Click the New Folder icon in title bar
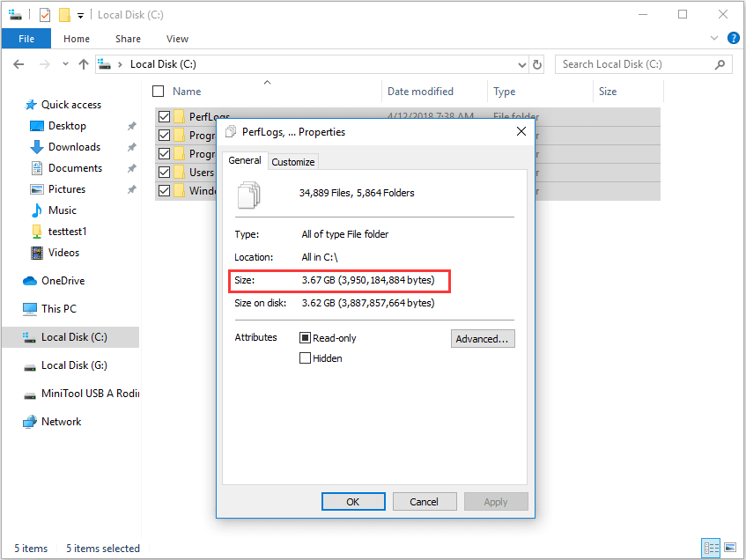 pos(64,15)
